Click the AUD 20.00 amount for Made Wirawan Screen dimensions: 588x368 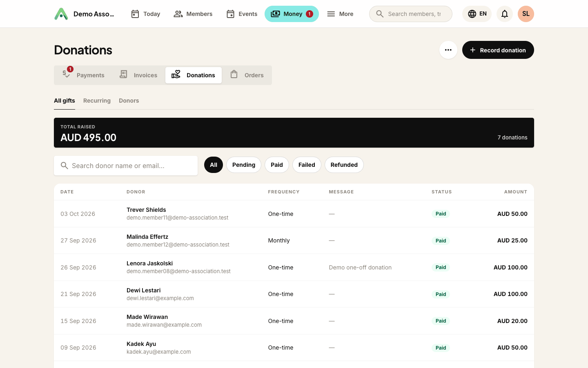pos(512,321)
